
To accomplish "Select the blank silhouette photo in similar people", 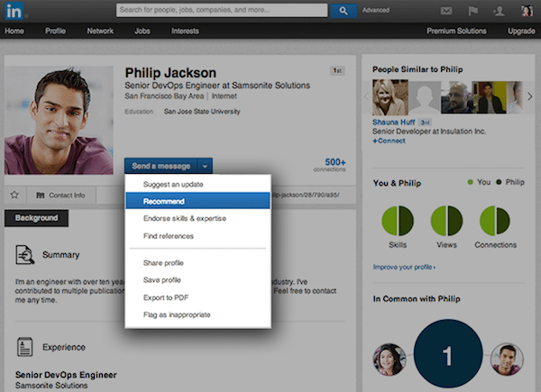I will coord(425,97).
